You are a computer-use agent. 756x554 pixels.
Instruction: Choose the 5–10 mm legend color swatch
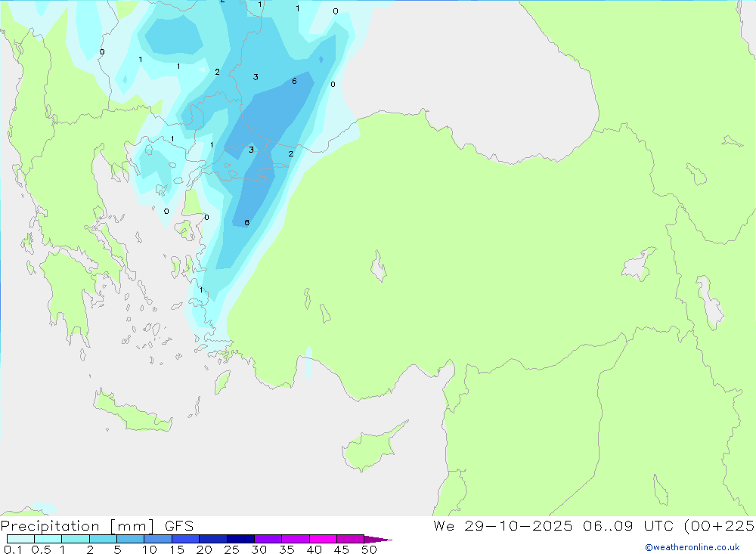tap(131, 539)
